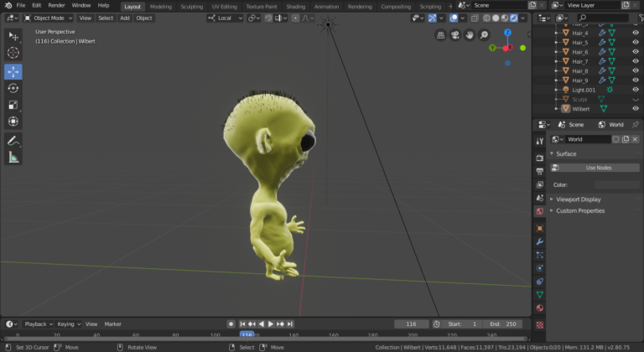Activate the Rotate tool

[x=13, y=88]
